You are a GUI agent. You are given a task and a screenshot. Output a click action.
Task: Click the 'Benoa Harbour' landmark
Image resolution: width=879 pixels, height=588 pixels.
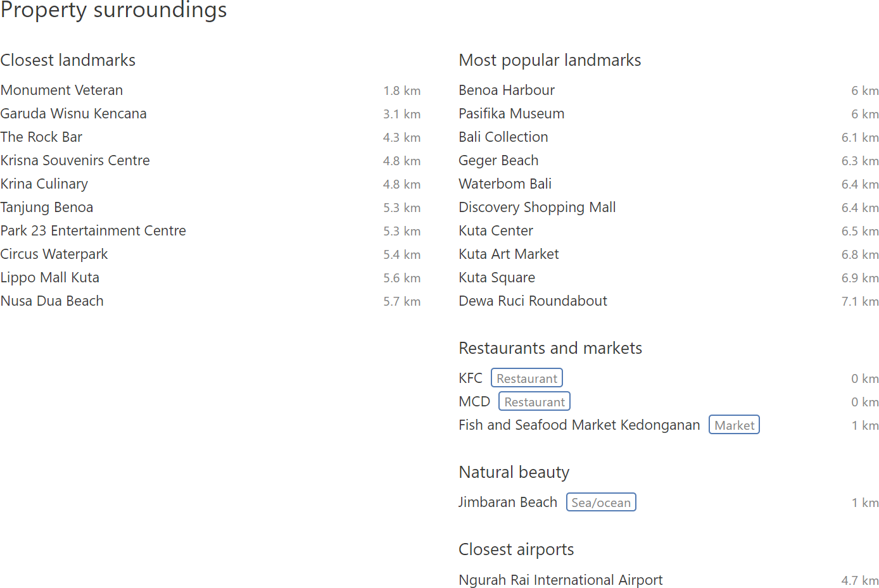point(507,91)
